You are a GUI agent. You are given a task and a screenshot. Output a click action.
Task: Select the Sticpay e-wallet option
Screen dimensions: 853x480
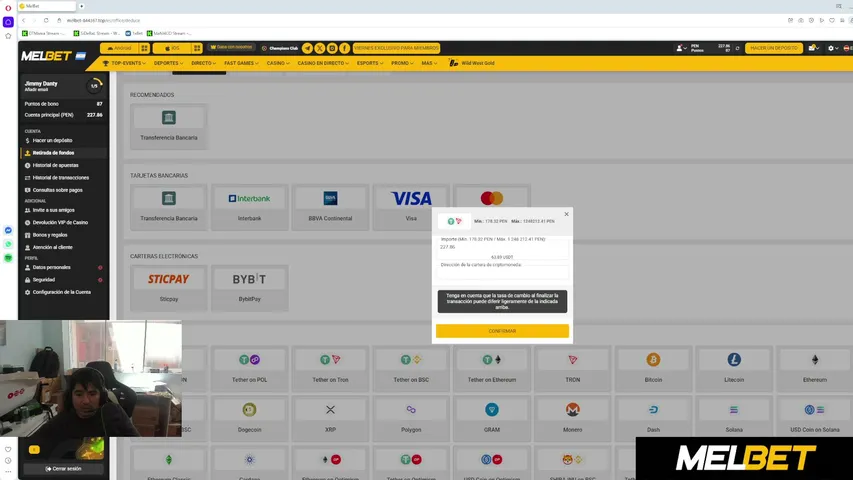coord(169,288)
